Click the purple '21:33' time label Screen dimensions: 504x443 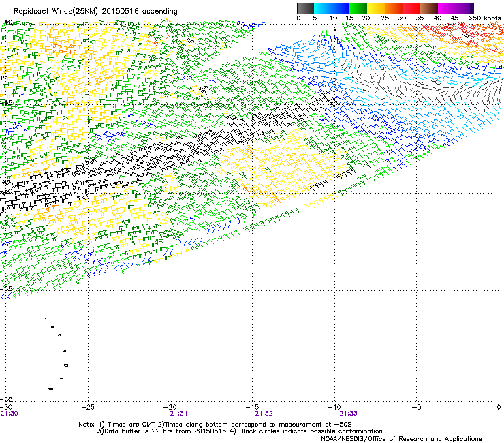349,414
